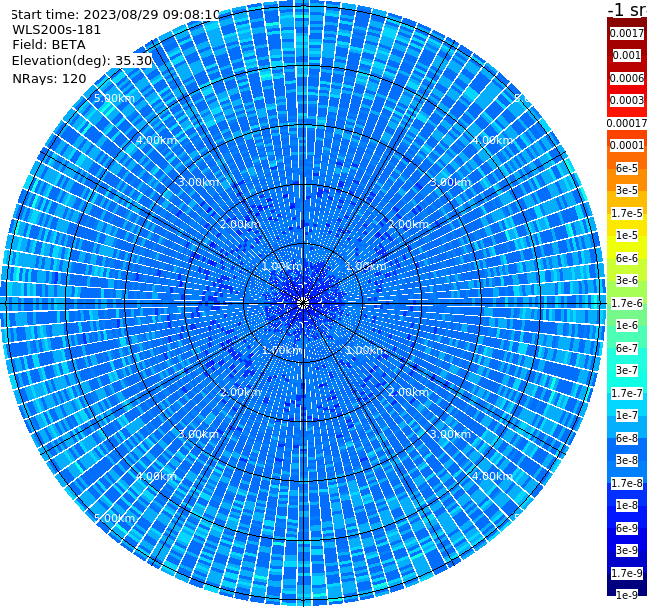The height and width of the screenshot is (607, 647).
Task: Pick the dark red 0.0017 colorbar level
Action: [x=626, y=33]
